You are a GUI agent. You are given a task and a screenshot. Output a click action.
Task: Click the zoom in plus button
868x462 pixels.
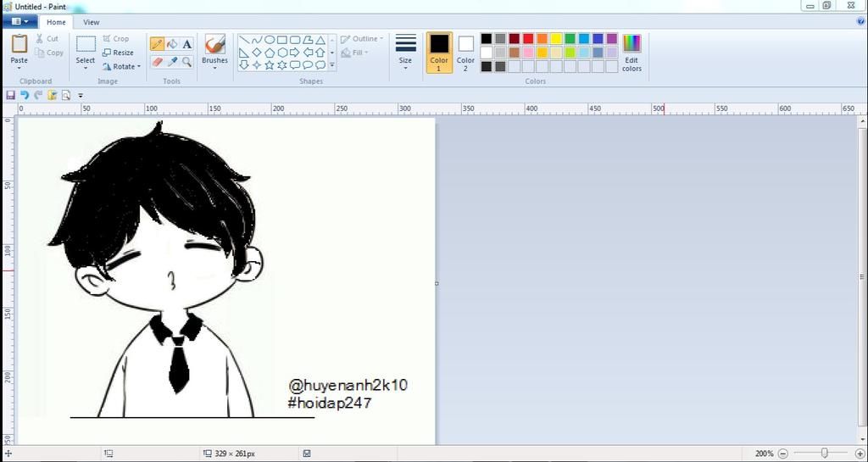pos(860,454)
